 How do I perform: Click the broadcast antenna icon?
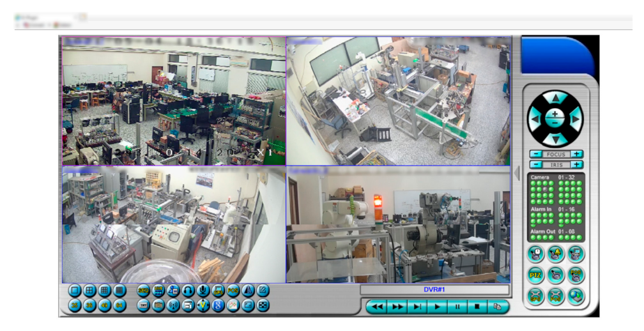coord(173,305)
